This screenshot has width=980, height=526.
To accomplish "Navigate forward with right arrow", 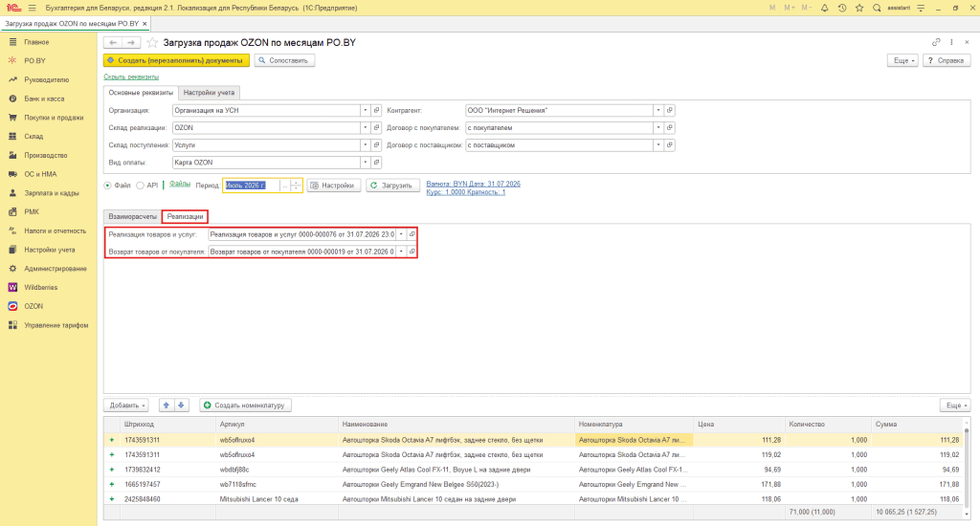I will 131,42.
